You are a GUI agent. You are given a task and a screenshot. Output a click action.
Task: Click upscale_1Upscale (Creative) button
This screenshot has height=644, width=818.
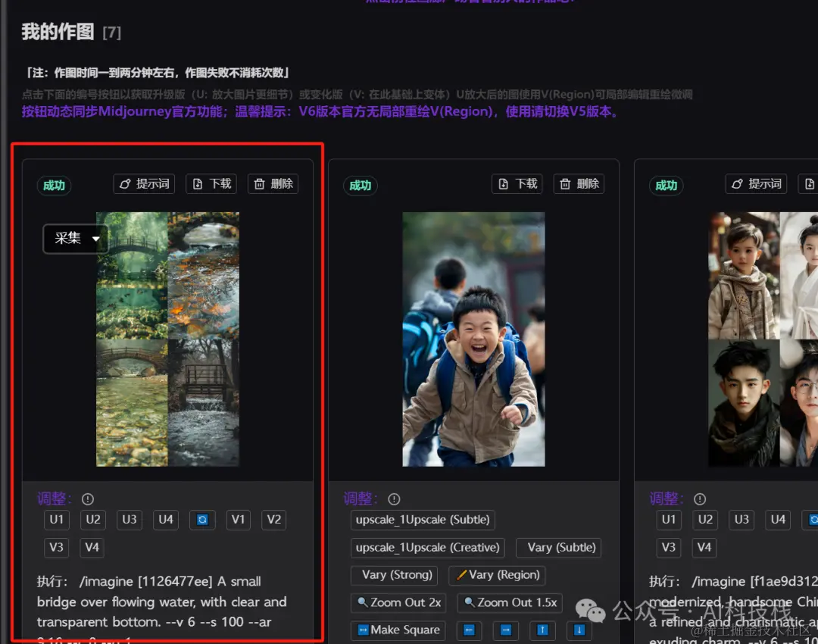pyautogui.click(x=428, y=548)
